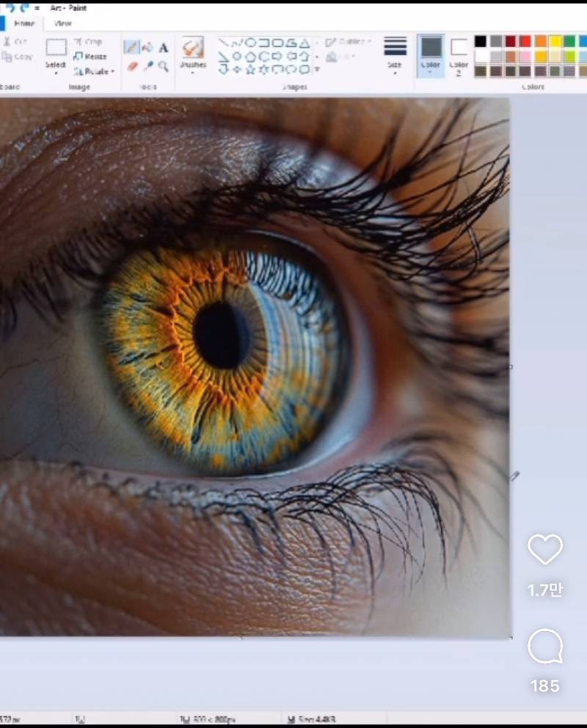Pick the black color swatch
The width and height of the screenshot is (587, 728).
(481, 41)
